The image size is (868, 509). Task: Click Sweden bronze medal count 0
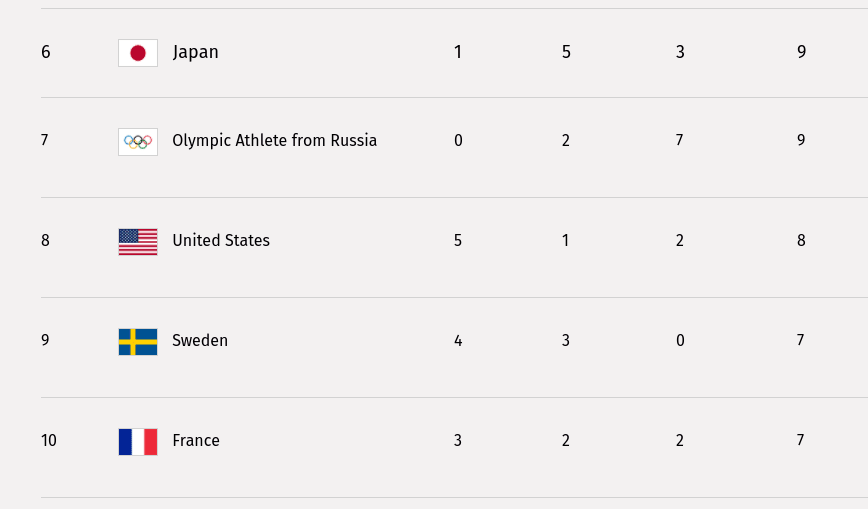tap(680, 341)
